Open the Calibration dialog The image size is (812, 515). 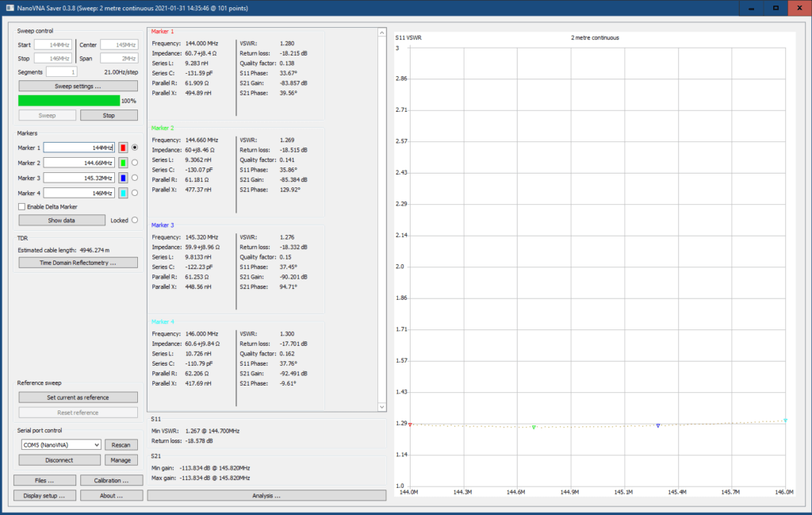pos(111,480)
